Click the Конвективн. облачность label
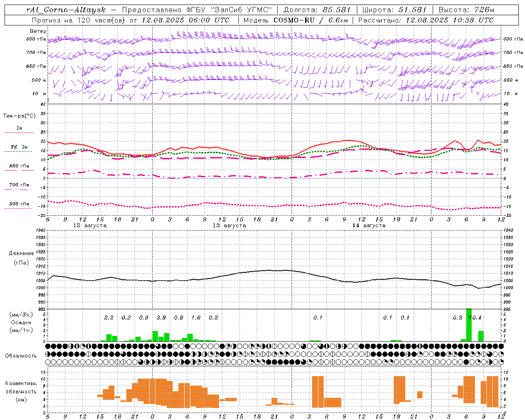The image size is (525, 420). click(x=21, y=387)
